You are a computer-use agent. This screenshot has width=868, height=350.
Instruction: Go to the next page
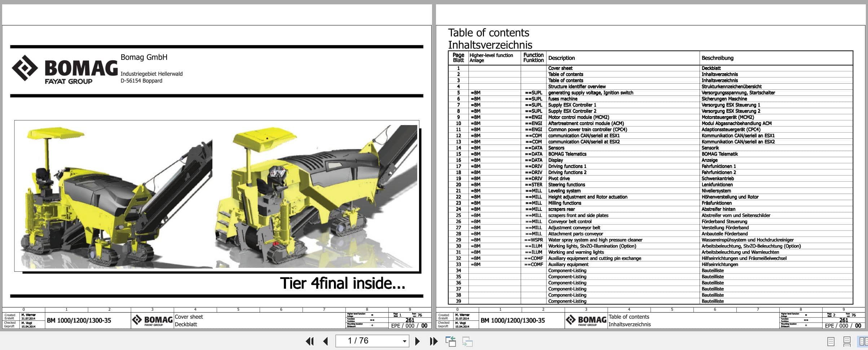(x=418, y=341)
